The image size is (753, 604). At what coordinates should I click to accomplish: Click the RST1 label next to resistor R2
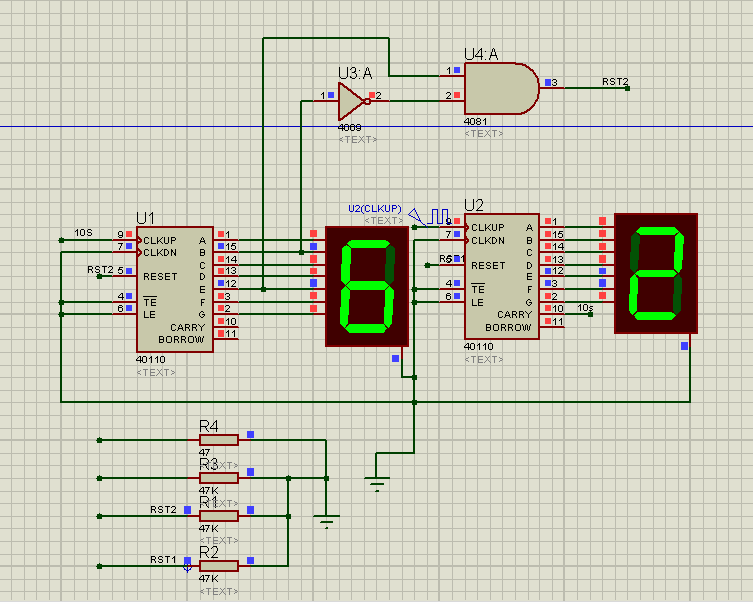click(163, 559)
